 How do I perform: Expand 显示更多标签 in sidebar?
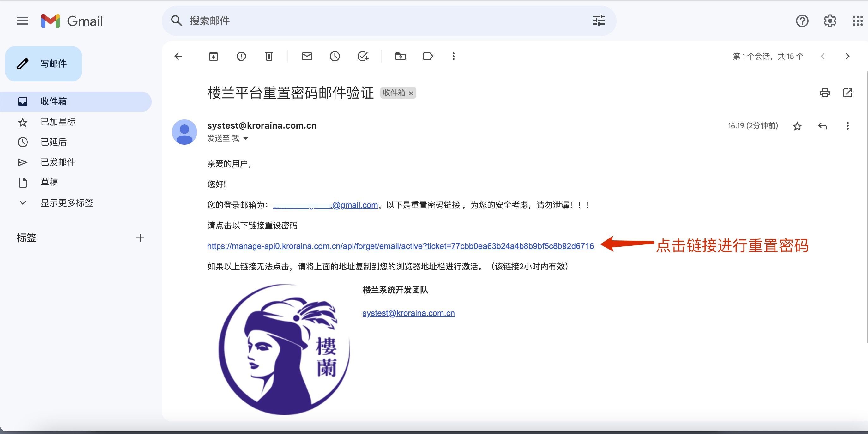[67, 203]
